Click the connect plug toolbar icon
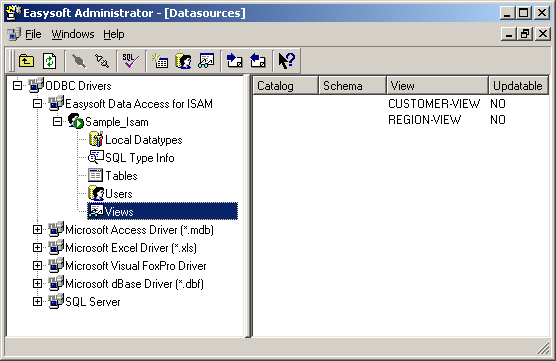Image resolution: width=556 pixels, height=361 pixels. coord(79,61)
